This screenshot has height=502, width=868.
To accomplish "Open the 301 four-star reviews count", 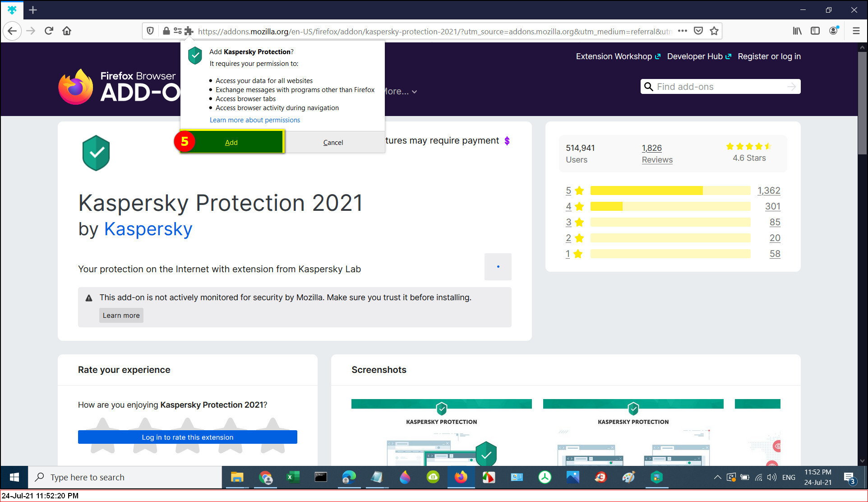I will pos(772,206).
